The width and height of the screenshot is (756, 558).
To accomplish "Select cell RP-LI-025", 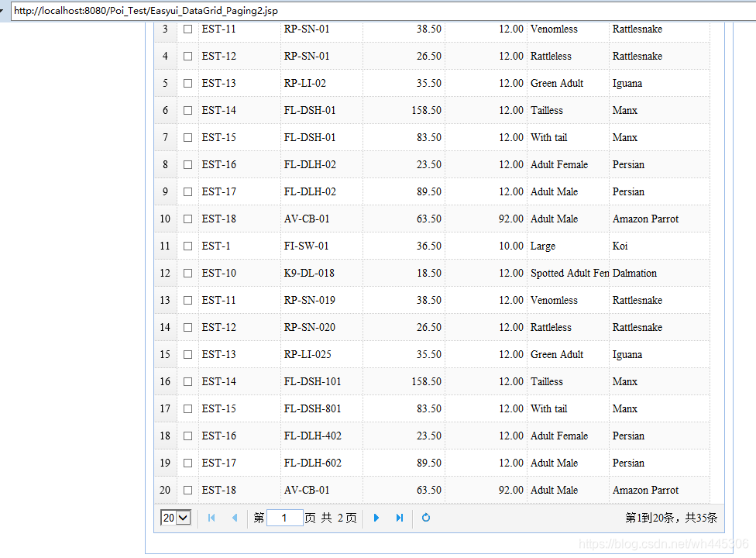I will [x=321, y=354].
